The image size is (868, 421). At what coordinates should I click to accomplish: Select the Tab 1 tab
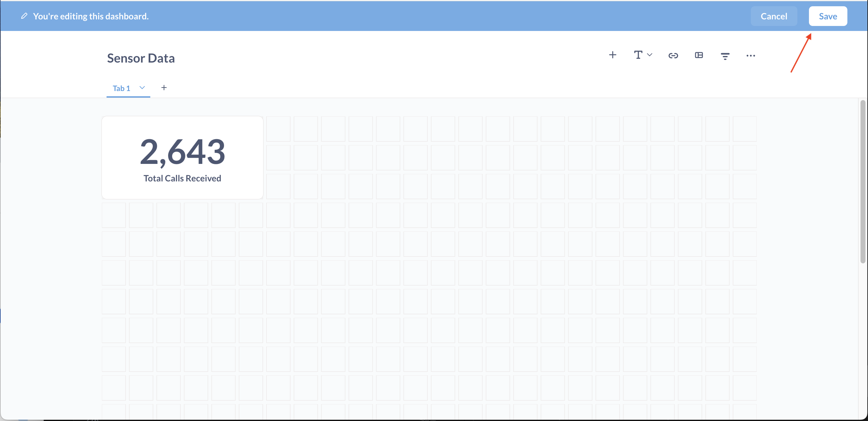(121, 89)
